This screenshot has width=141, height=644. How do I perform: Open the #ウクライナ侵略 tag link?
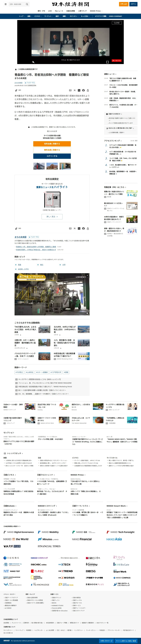coord(101,16)
